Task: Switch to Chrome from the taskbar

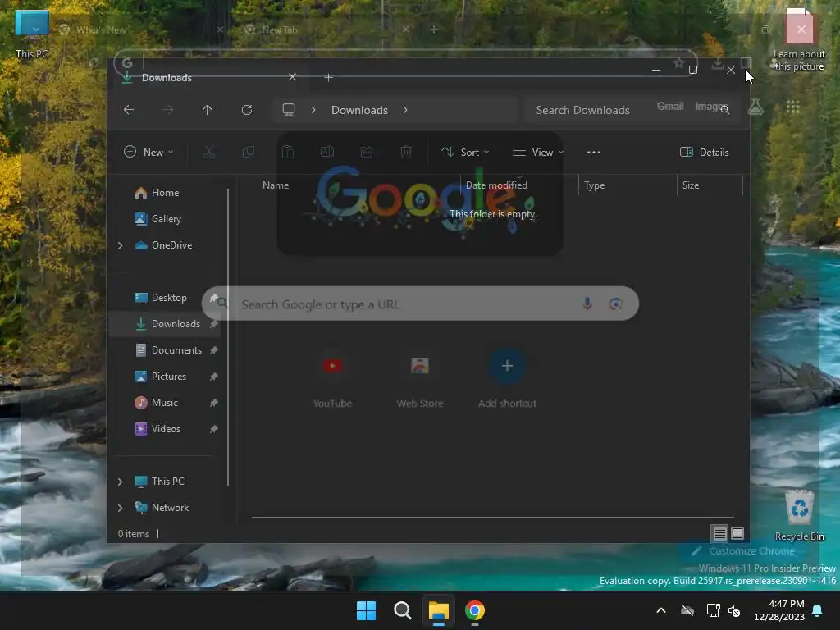Action: coord(475,610)
